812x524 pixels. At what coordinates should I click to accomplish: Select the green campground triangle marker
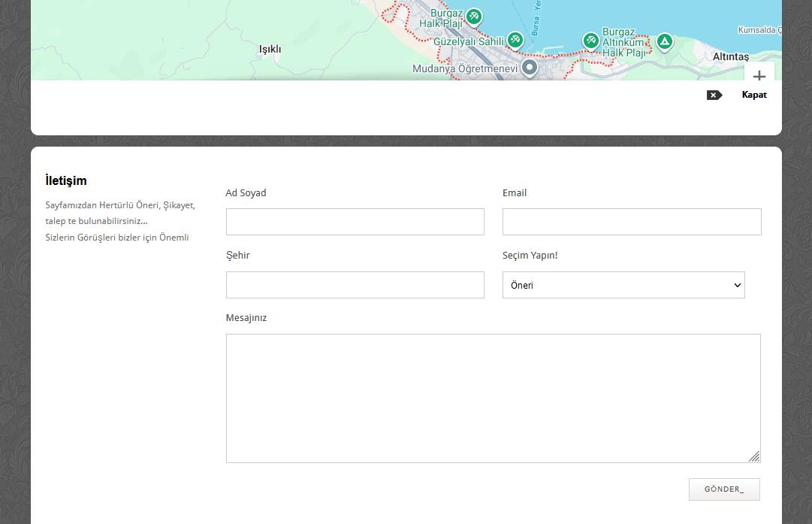click(664, 41)
